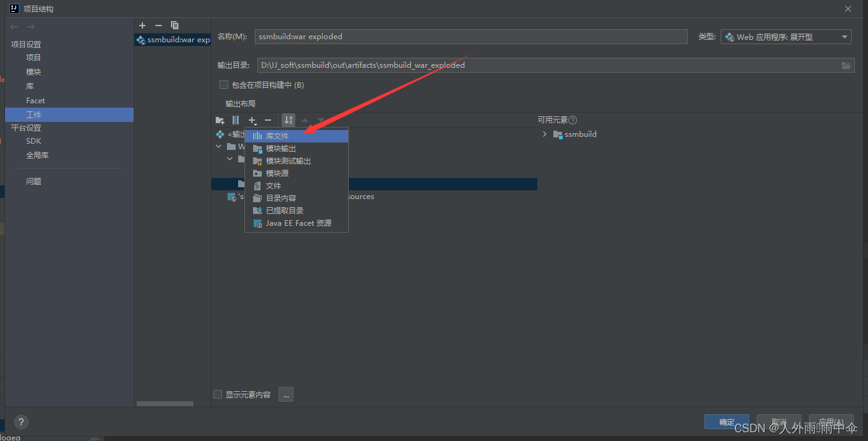The height and width of the screenshot is (441, 868).
Task: Click the move up arrow icon
Action: [305, 120]
